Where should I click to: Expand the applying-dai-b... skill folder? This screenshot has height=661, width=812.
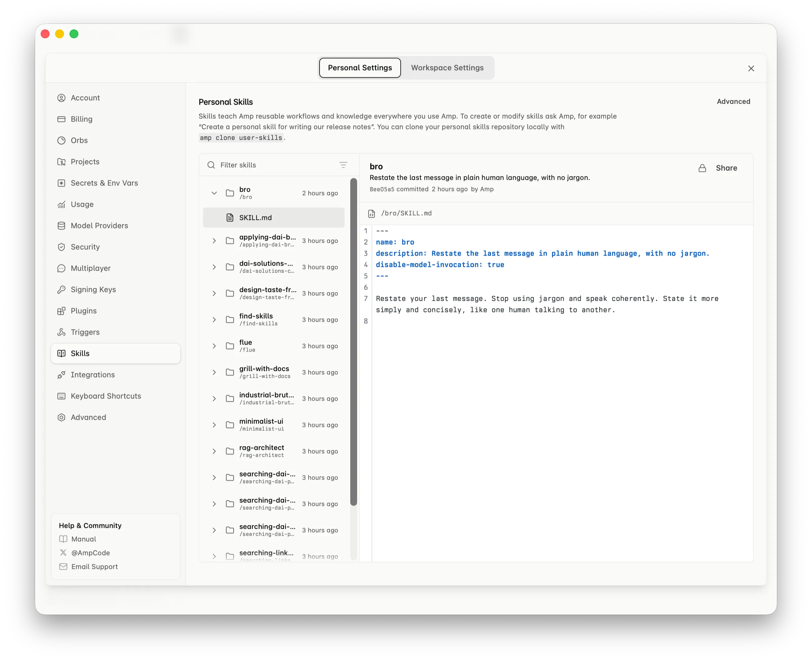click(x=214, y=241)
